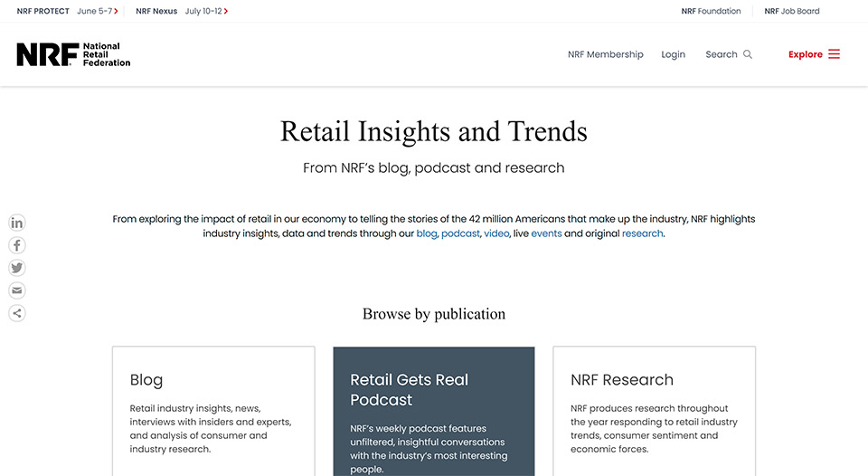Open NRF Membership menu item
Image resolution: width=868 pixels, height=476 pixels.
606,54
